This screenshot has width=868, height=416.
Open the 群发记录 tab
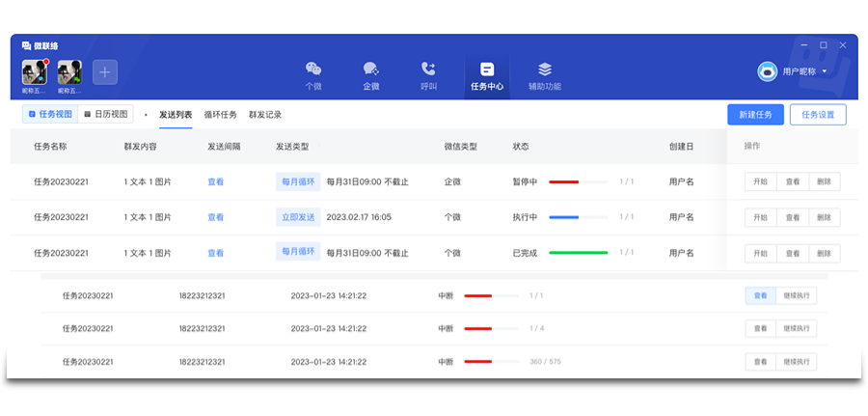265,114
